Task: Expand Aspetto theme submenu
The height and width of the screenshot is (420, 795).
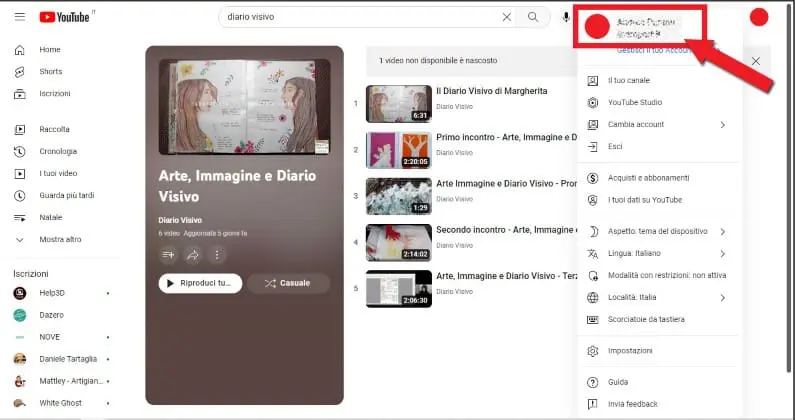Action: [x=660, y=231]
